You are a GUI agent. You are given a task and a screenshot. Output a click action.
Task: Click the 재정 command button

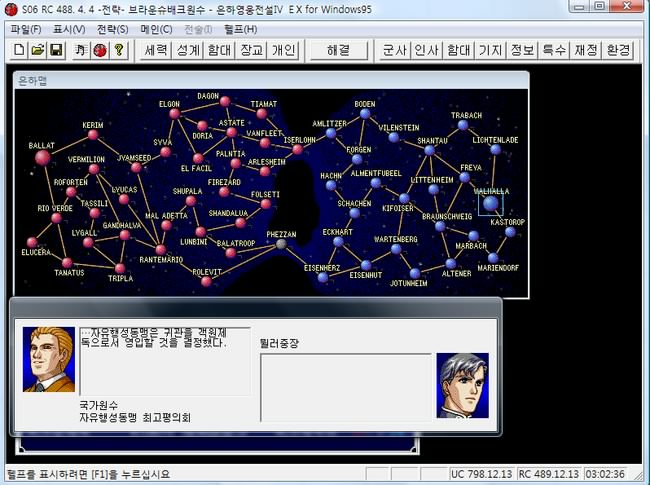tap(586, 51)
